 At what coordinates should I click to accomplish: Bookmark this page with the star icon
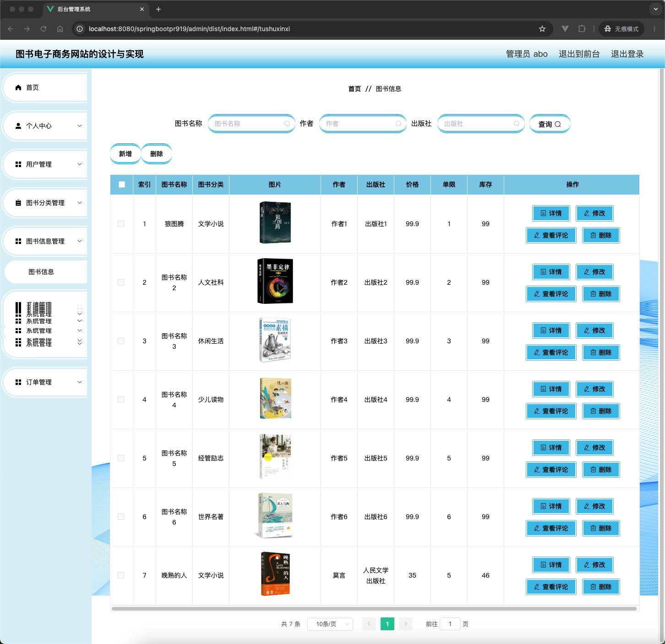click(x=542, y=29)
